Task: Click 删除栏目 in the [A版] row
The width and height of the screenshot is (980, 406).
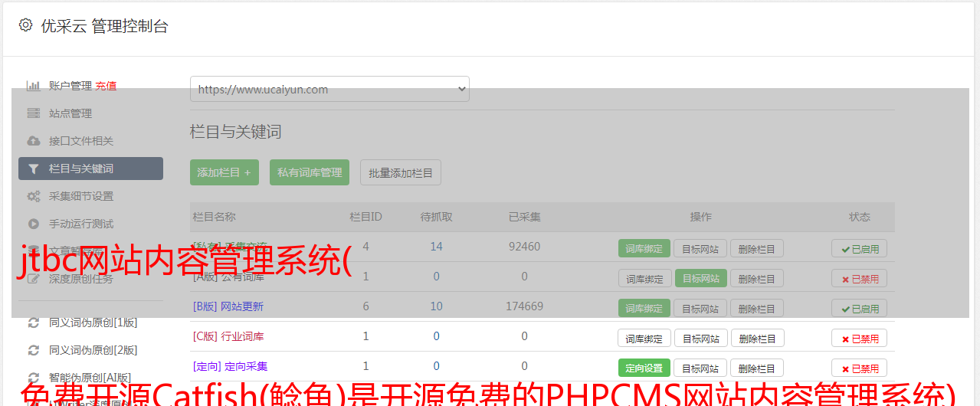Action: click(756, 278)
